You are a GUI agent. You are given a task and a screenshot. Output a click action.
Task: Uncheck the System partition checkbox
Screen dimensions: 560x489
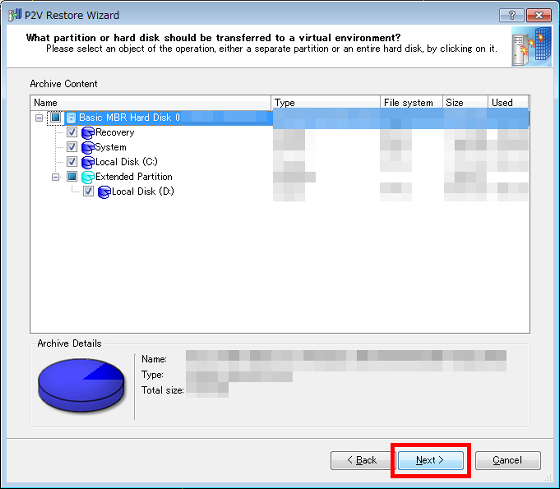point(72,147)
